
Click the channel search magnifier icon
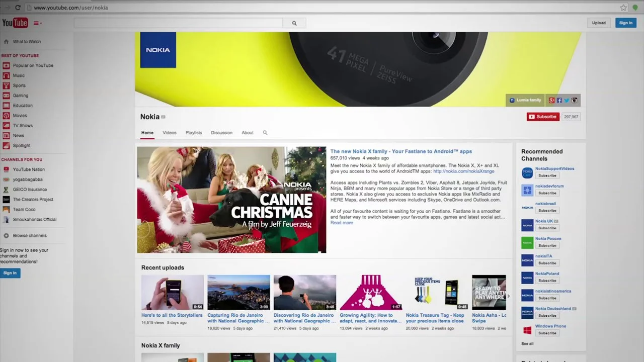click(265, 133)
